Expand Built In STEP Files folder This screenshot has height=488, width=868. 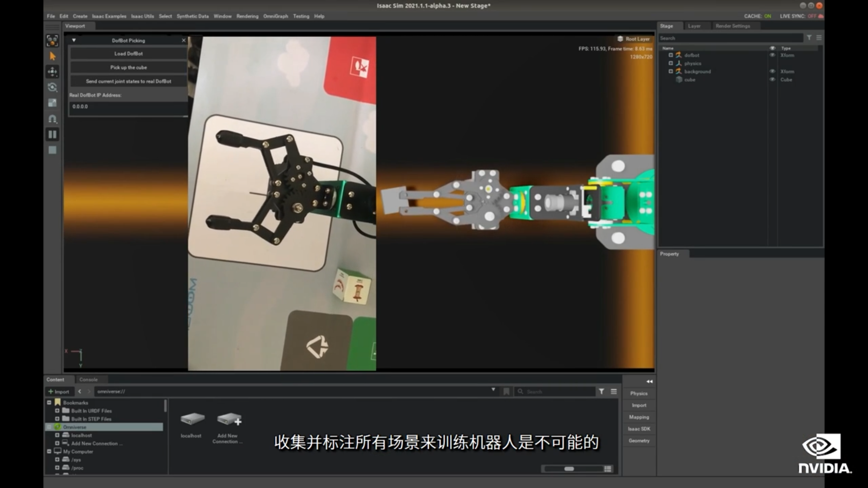57,419
